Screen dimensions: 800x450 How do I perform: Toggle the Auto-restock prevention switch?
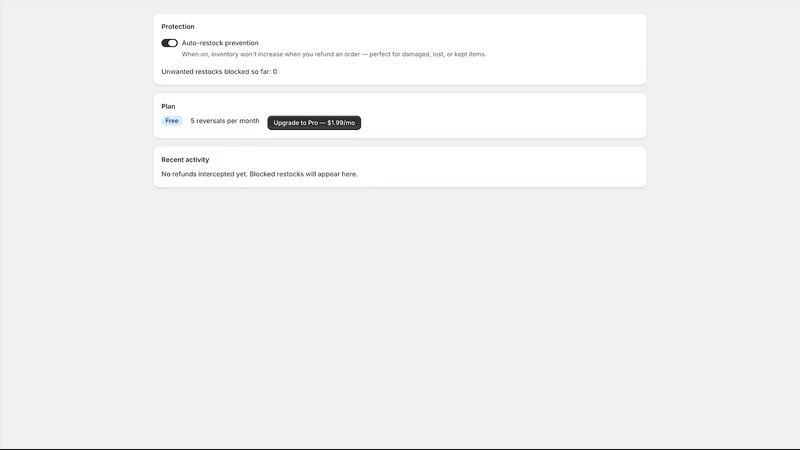tap(169, 43)
